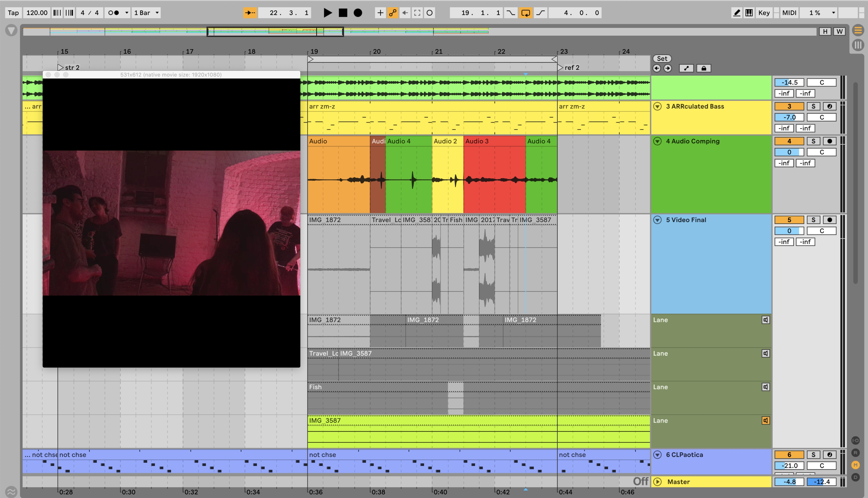Arm the 5 Video Final track
Screen dimensions: 868x498
coord(829,220)
